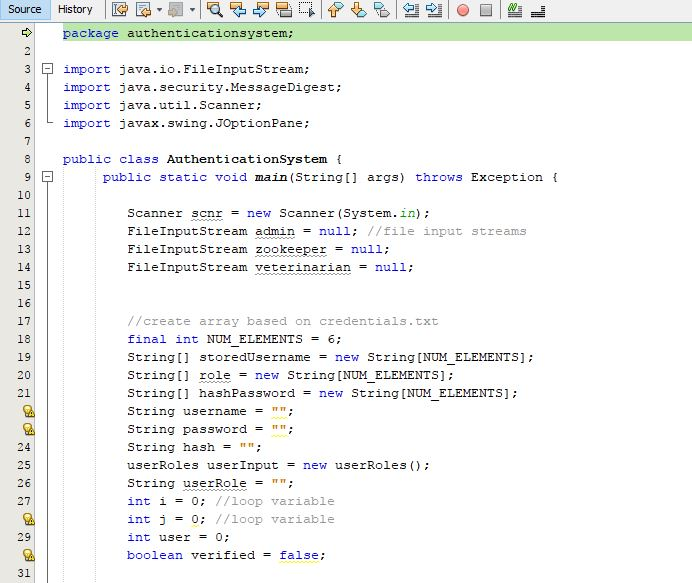Viewport: 692px width, 583px height.
Task: Jump to Next Bookmark icon
Action: pyautogui.click(x=359, y=9)
